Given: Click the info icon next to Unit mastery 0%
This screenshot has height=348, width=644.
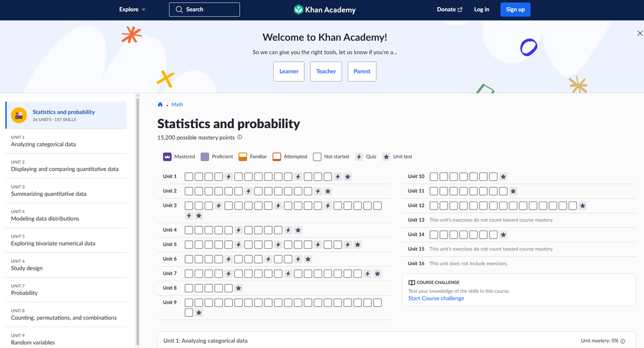Looking at the screenshot, I should point(623,341).
